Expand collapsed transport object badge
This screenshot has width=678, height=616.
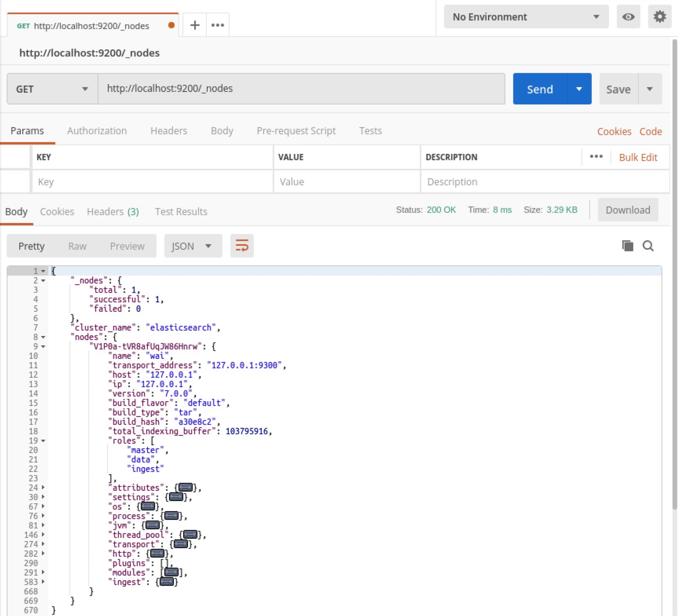[x=181, y=544]
